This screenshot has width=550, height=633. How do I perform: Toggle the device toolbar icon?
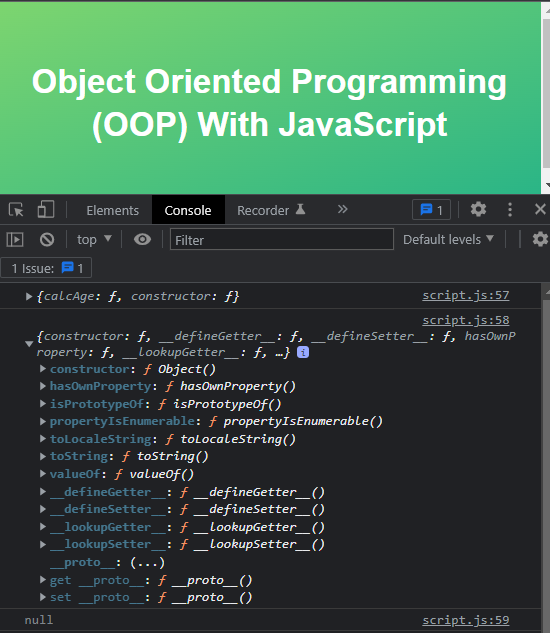tap(46, 210)
